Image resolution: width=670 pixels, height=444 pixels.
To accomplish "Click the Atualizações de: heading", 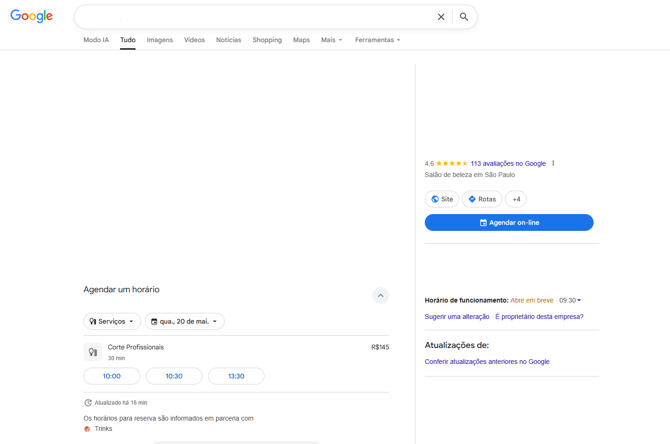I will (457, 345).
